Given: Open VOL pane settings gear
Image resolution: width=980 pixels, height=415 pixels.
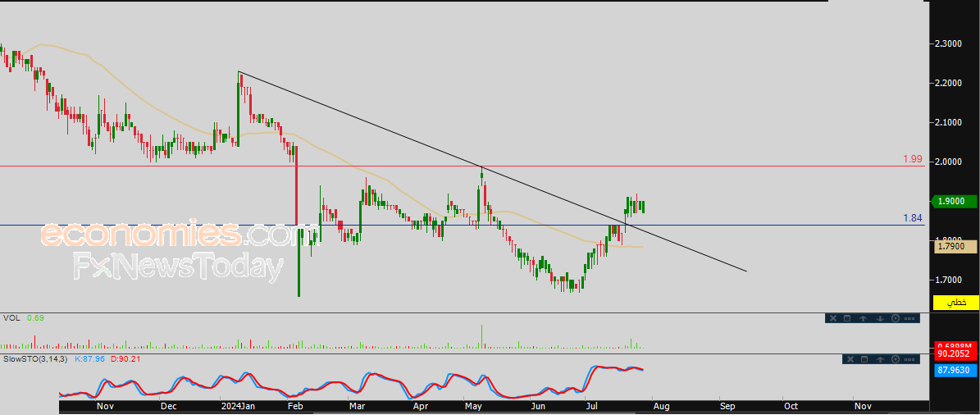Looking at the screenshot, I should (x=896, y=318).
